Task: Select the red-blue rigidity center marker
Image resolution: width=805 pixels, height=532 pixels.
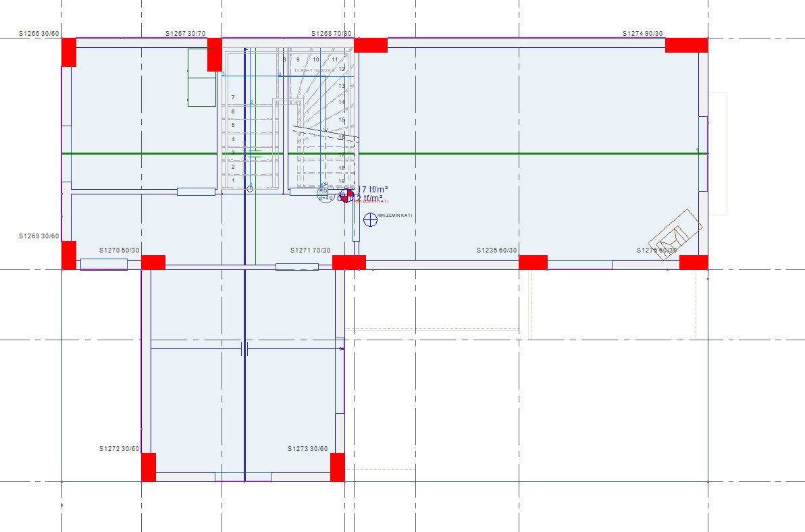Action: pos(346,196)
